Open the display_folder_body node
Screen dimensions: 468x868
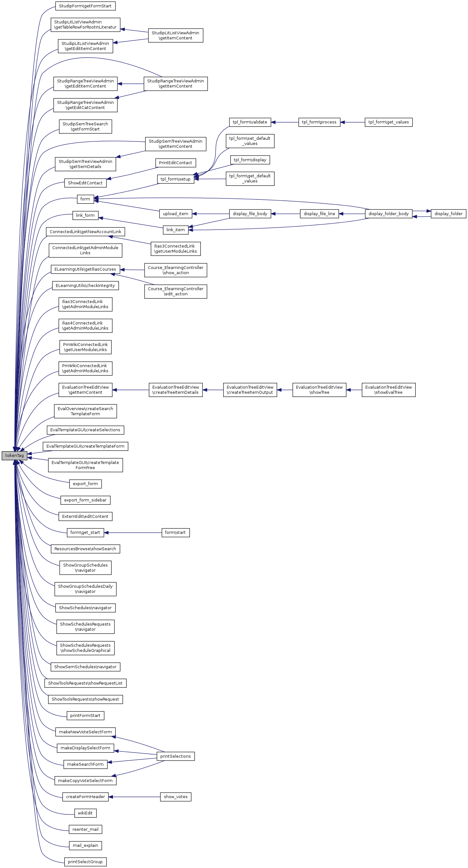(x=388, y=214)
